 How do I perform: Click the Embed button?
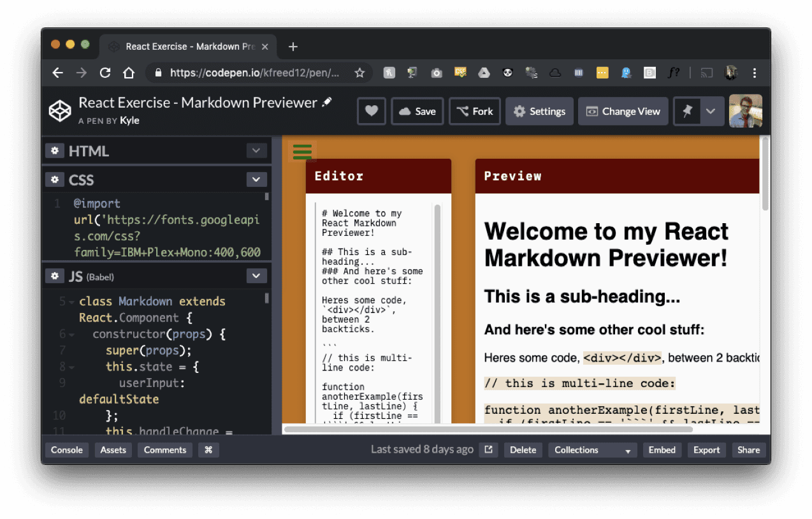(x=662, y=450)
